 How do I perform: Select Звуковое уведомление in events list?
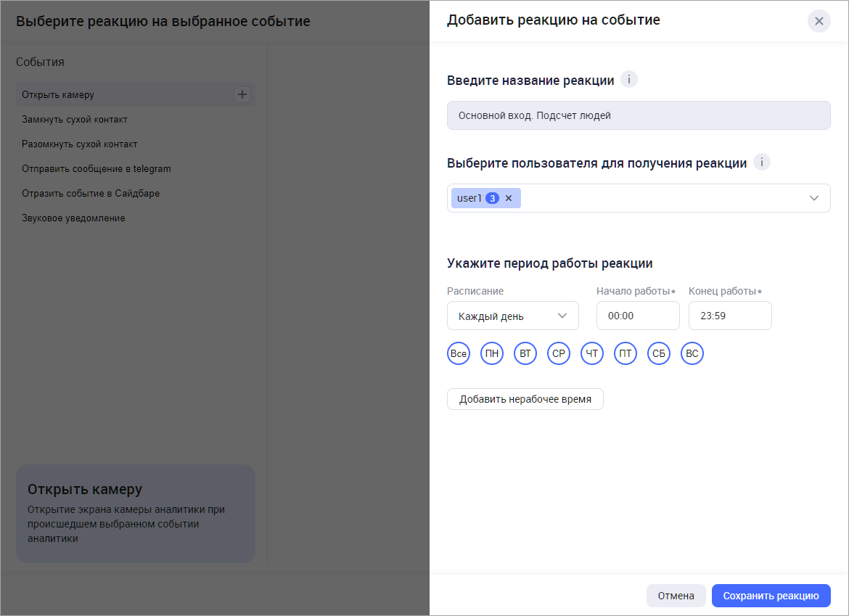click(x=73, y=218)
